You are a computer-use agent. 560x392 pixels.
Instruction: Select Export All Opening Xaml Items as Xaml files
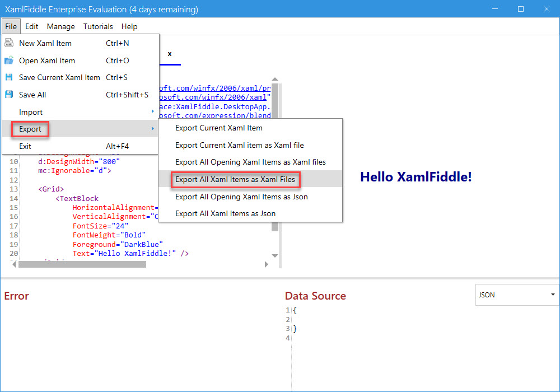click(x=250, y=162)
